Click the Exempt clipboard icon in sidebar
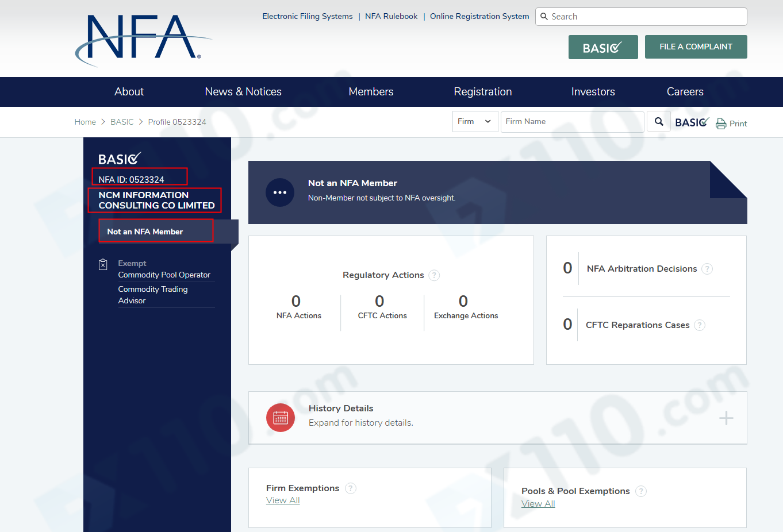This screenshot has width=783, height=532. pos(103,264)
